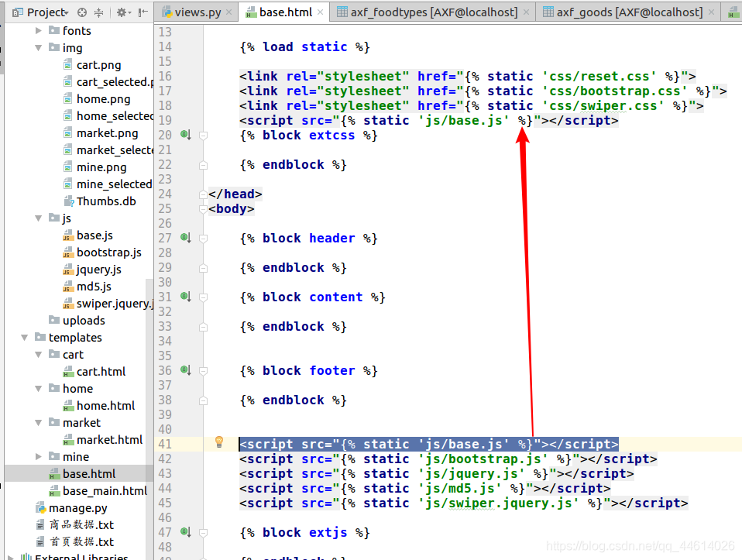Screen dimensions: 742x560
Task: Collapse the templates folder
Action: pos(24,338)
